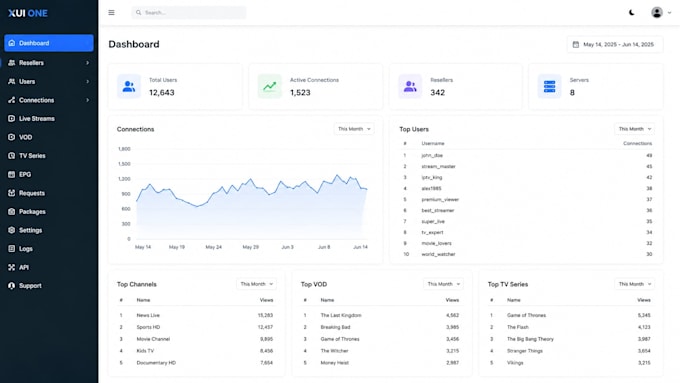Click the VOD sidebar icon

(x=12, y=137)
